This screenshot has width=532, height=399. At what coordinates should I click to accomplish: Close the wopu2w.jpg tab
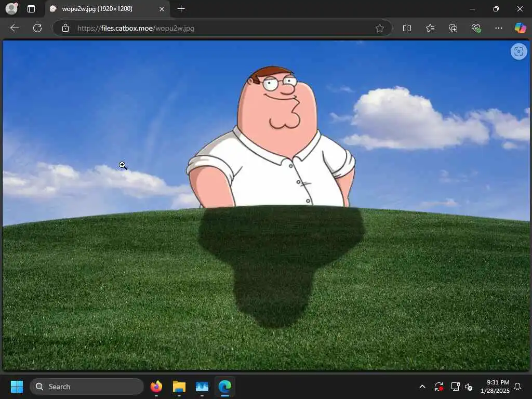162,9
